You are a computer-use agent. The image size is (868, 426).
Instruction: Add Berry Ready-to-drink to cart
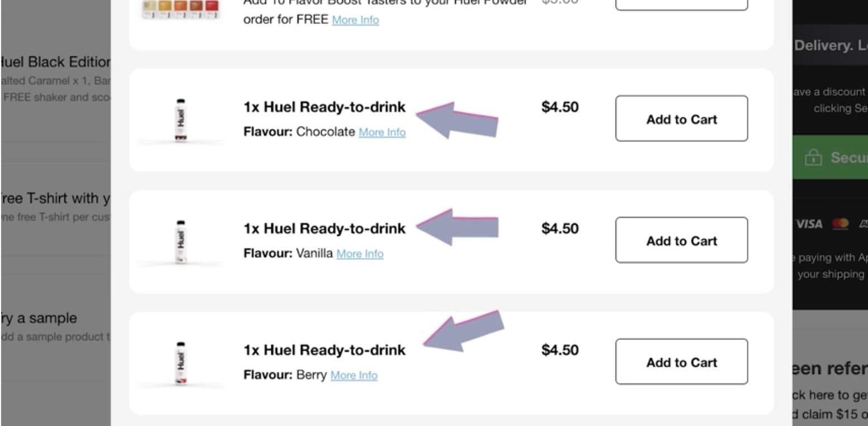(x=681, y=362)
